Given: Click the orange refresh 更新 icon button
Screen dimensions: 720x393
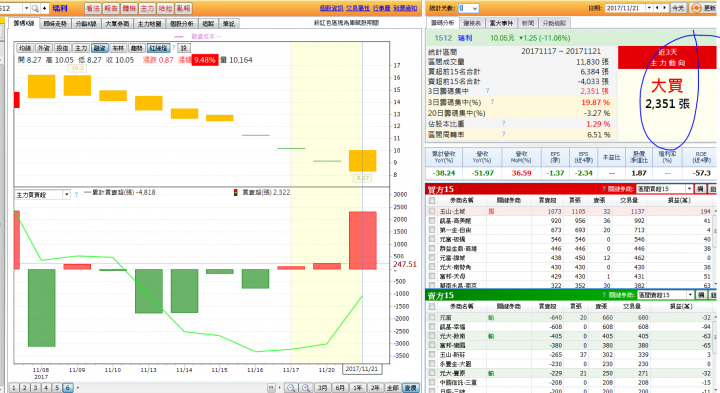Looking at the screenshot, I should click(703, 8).
